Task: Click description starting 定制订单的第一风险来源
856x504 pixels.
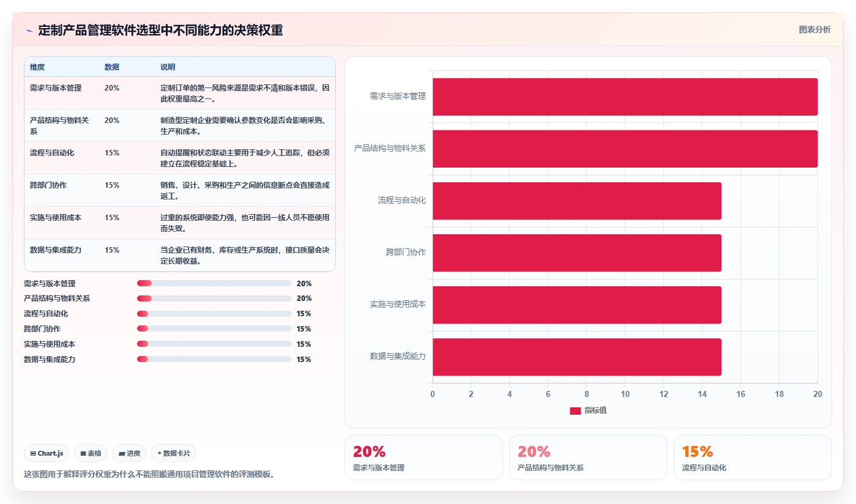Action: tap(245, 93)
